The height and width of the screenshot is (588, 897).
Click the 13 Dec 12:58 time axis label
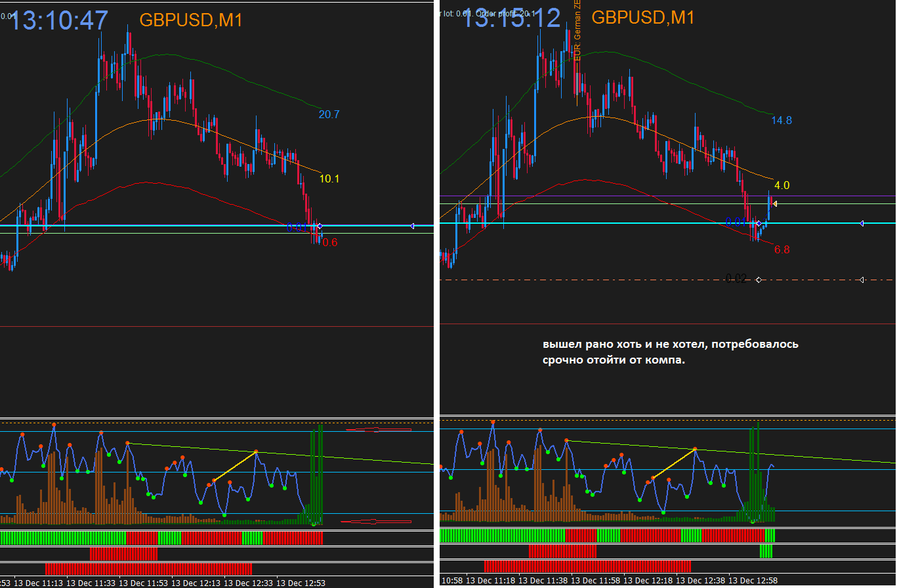tap(753, 581)
